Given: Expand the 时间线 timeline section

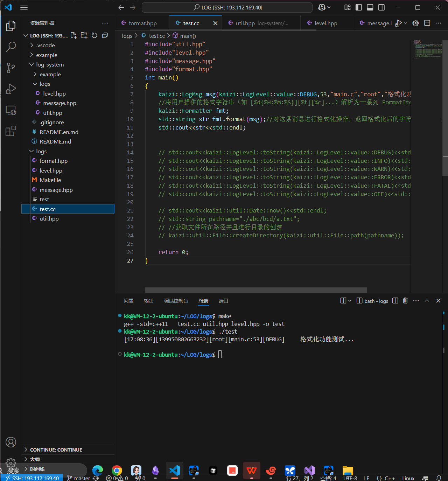Looking at the screenshot, I should click(x=68, y=469).
